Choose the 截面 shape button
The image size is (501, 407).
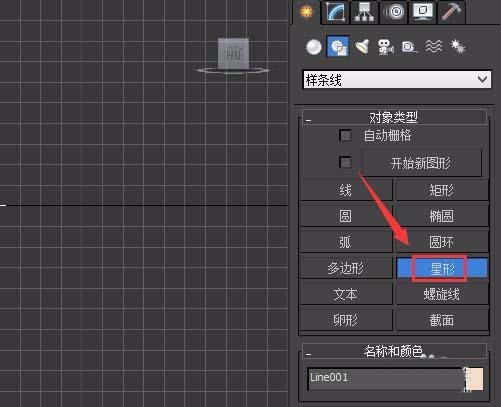click(442, 320)
